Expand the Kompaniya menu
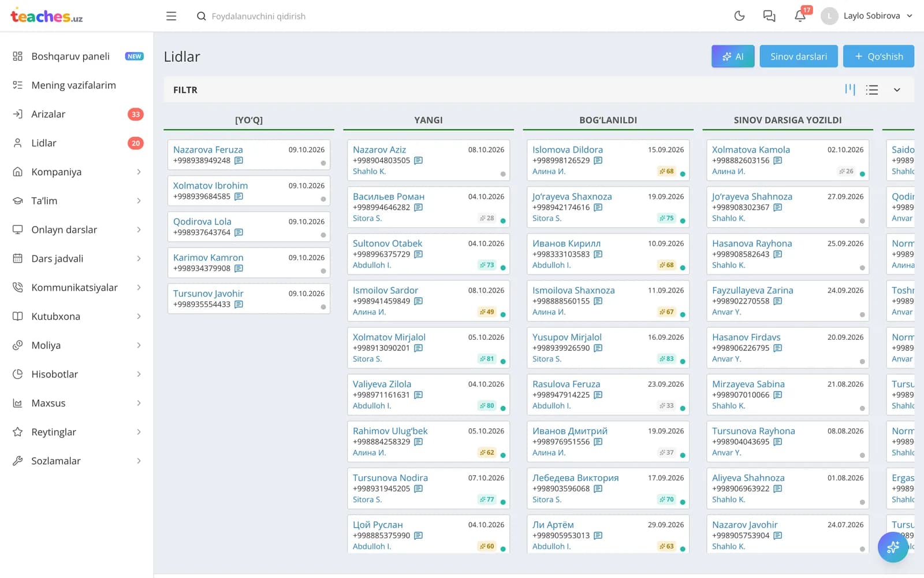 77,172
